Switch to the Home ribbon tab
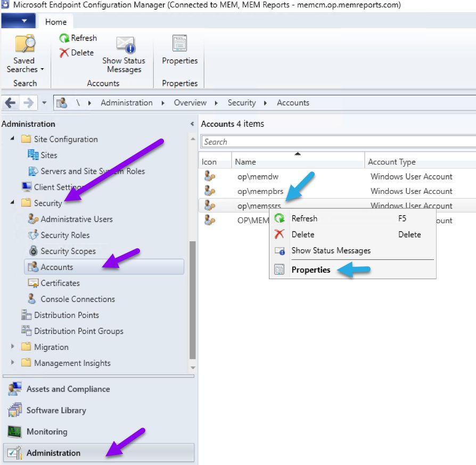Image resolution: width=476 pixels, height=465 pixels. [55, 22]
